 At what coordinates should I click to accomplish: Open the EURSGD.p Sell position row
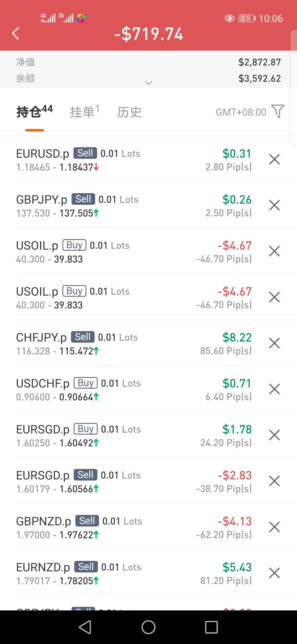coord(110,481)
